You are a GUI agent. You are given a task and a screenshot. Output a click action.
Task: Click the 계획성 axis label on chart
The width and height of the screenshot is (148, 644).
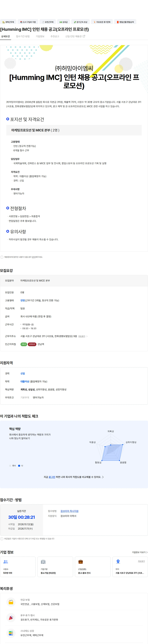click(111, 431)
